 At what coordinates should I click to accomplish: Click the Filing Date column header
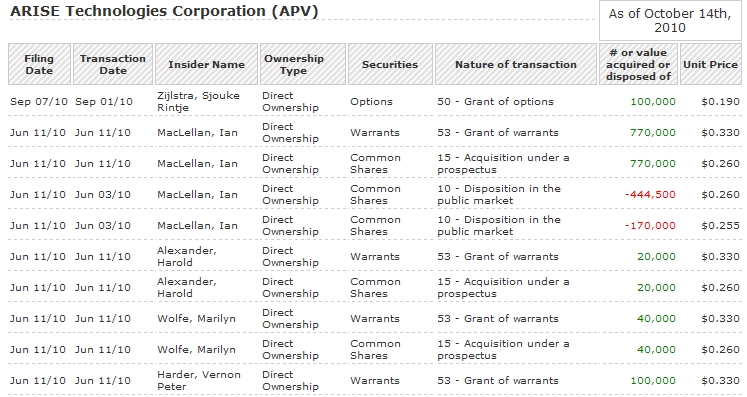[39, 64]
